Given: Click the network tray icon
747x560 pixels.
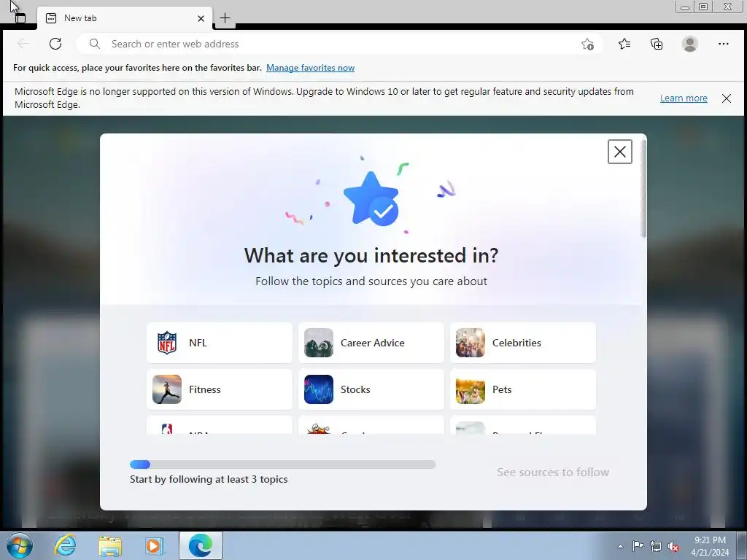Looking at the screenshot, I should click(x=656, y=546).
